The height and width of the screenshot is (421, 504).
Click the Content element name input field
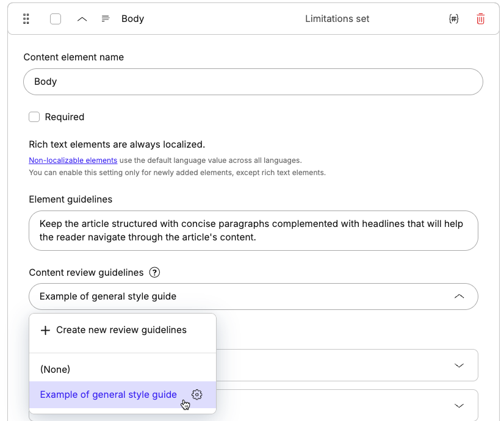coord(253,81)
